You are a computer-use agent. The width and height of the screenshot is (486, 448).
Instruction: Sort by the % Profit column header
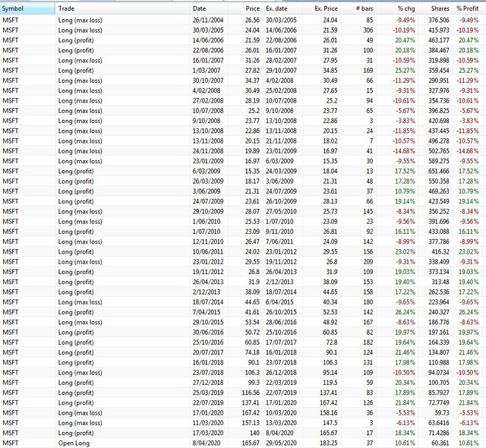click(468, 8)
